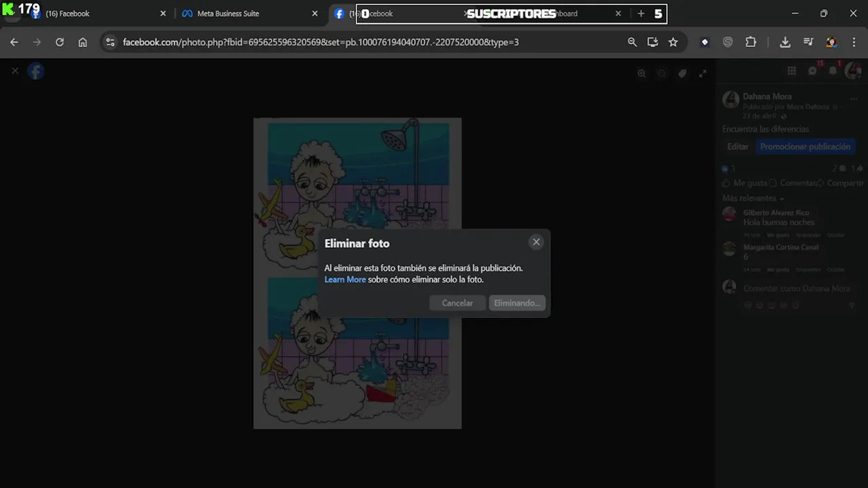
Task: Expand Más relevantes comment sorting
Action: point(753,199)
